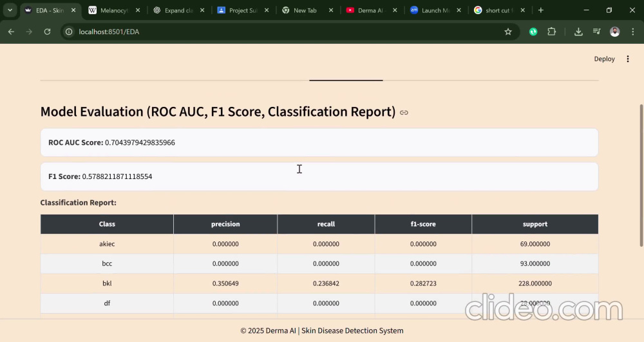This screenshot has width=644, height=342.
Task: Open the Extensions puzzle piece menu
Action: [x=552, y=32]
